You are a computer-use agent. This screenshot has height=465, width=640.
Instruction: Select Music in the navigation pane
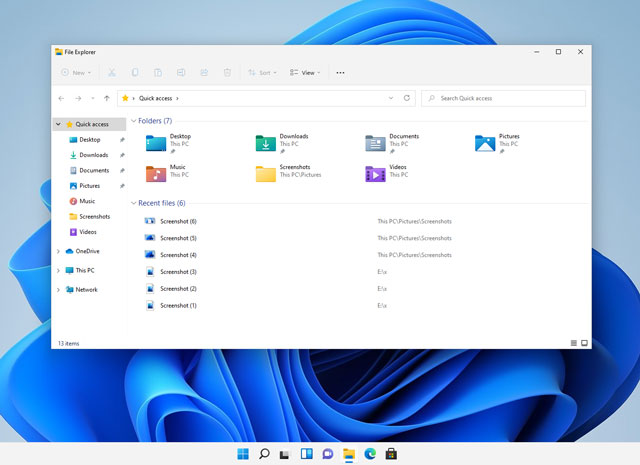click(x=89, y=201)
